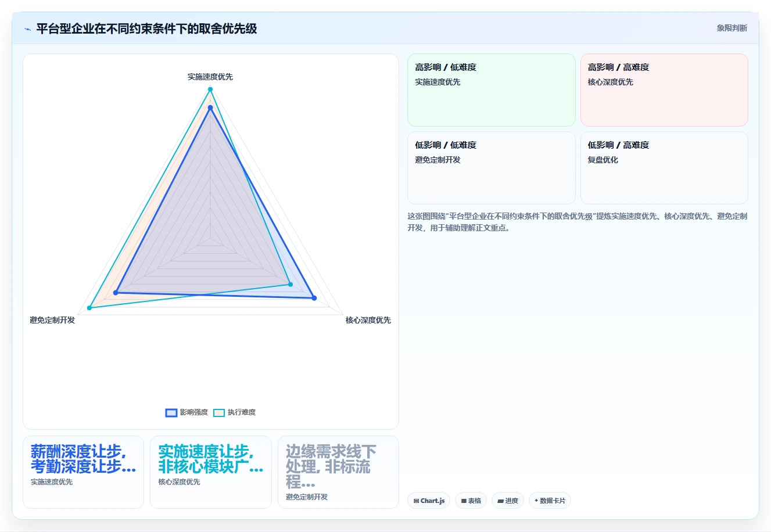Click the chart title 平台型企业在不同约束条件下的取舍优先级
The width and height of the screenshot is (771, 532).
[146, 28]
